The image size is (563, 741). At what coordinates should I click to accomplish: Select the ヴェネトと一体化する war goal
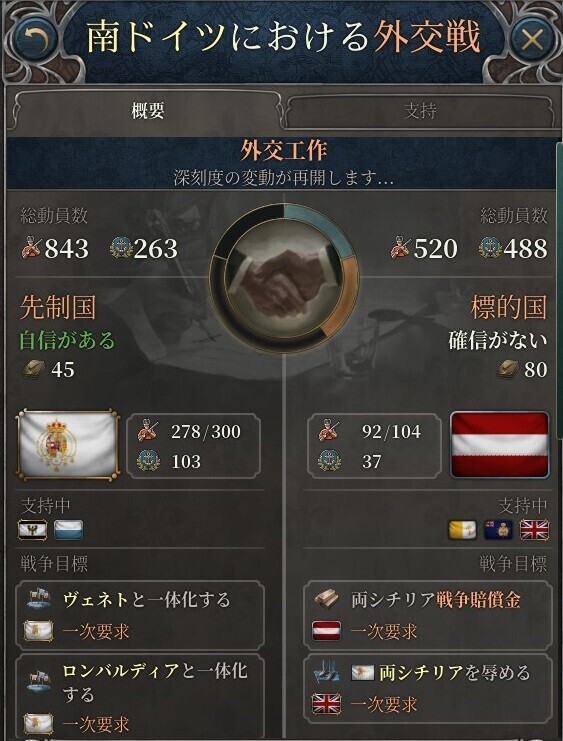point(140,616)
